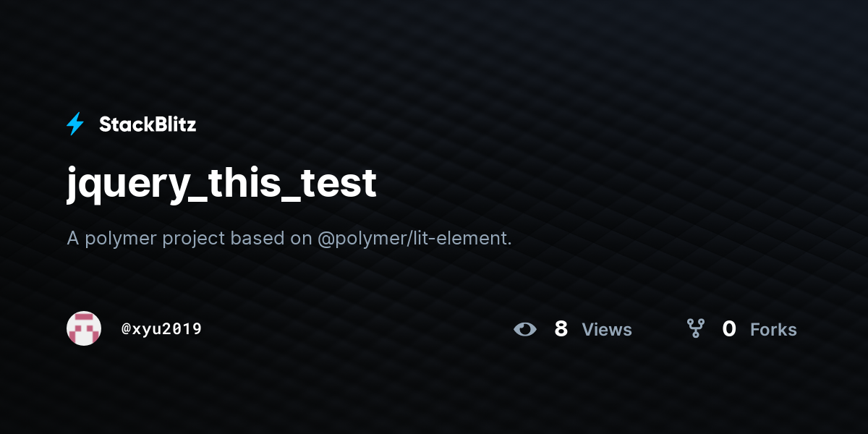Image resolution: width=868 pixels, height=434 pixels.
Task: Click the fork icon beside Forks
Action: click(696, 329)
